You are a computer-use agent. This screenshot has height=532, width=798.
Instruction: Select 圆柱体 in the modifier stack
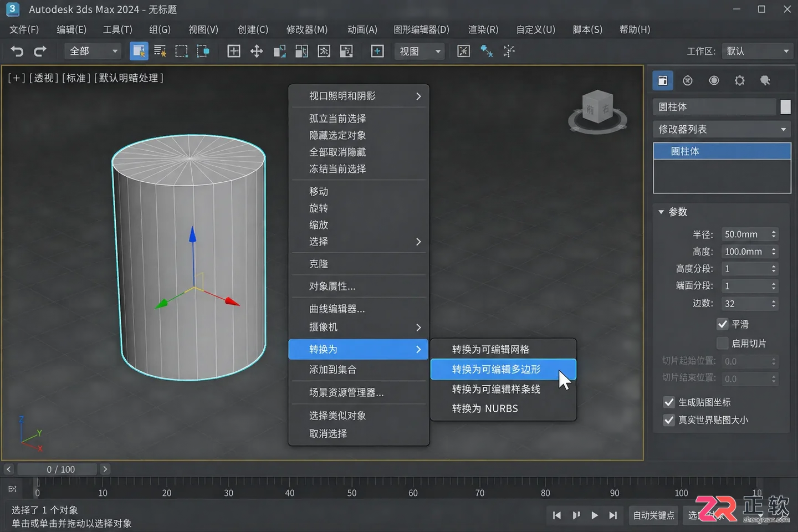click(722, 151)
